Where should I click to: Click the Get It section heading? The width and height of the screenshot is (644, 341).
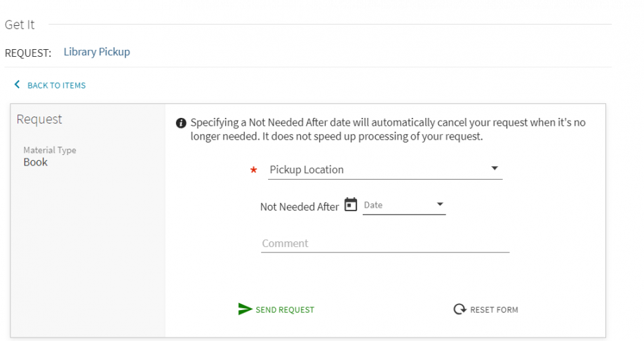point(20,25)
